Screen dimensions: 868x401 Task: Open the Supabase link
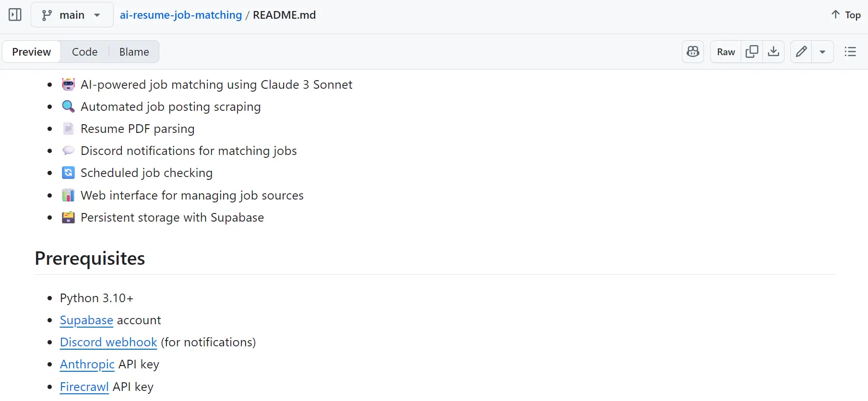tap(86, 320)
